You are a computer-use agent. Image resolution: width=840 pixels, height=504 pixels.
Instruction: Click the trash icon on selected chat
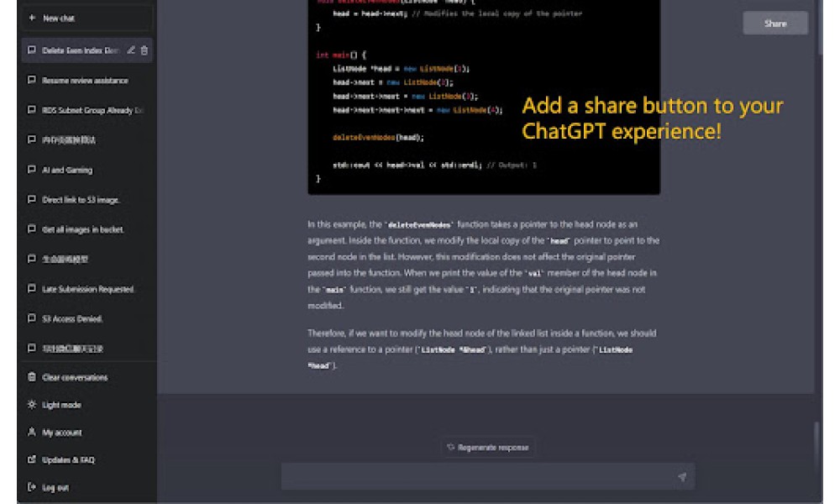[144, 50]
